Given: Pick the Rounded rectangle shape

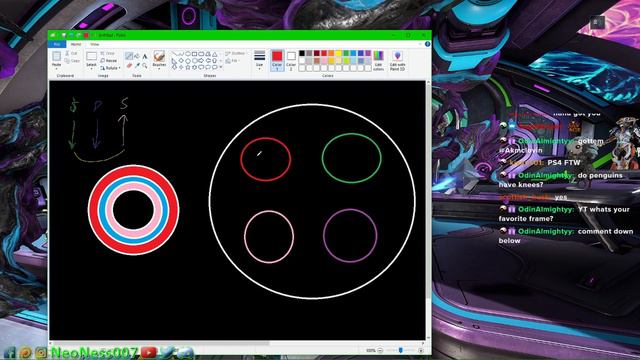Looking at the screenshot, I should tap(201, 54).
